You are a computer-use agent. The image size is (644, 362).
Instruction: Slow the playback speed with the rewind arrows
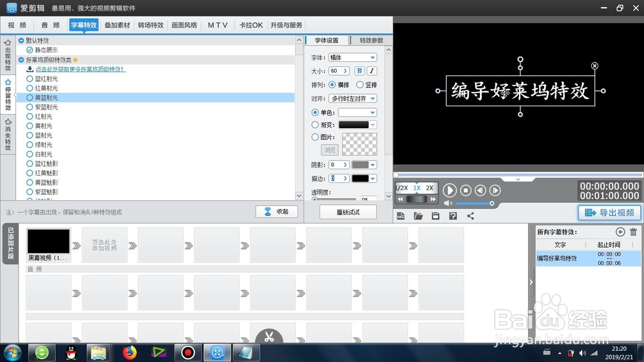(x=401, y=199)
